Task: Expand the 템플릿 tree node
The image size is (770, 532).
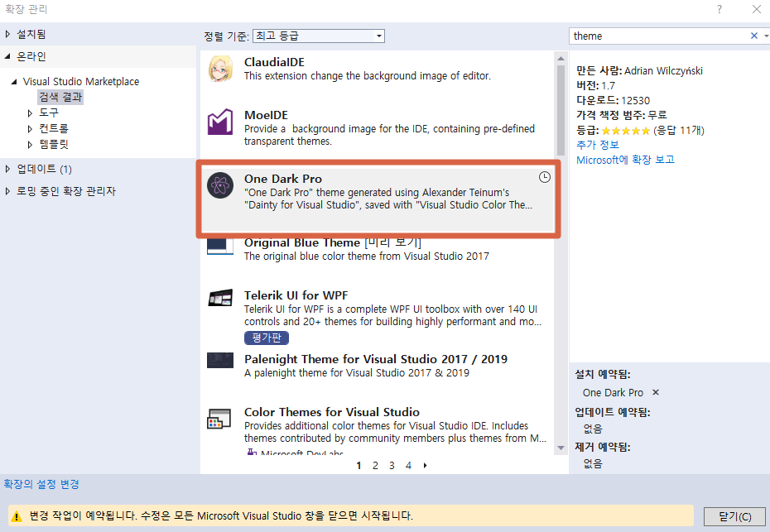Action: point(30,144)
